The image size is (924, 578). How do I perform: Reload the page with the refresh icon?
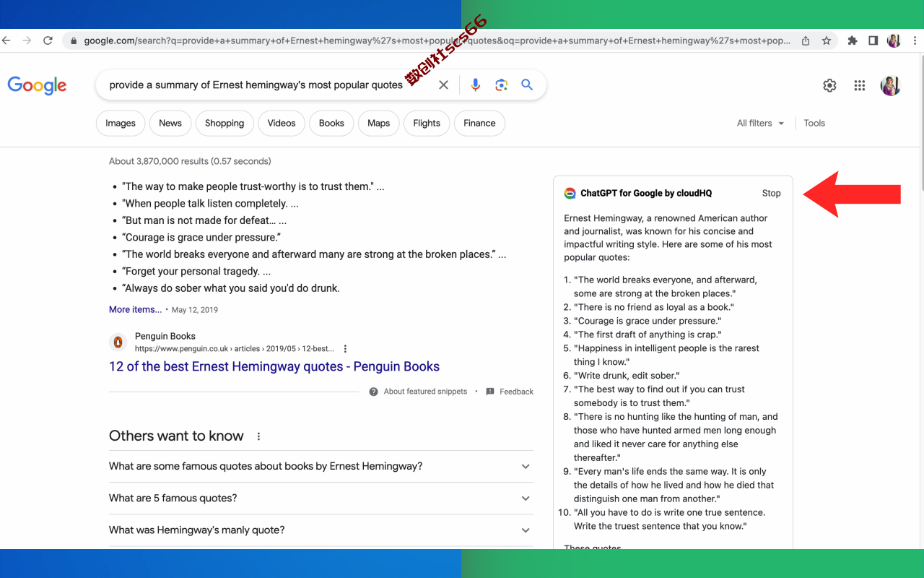[x=48, y=41]
